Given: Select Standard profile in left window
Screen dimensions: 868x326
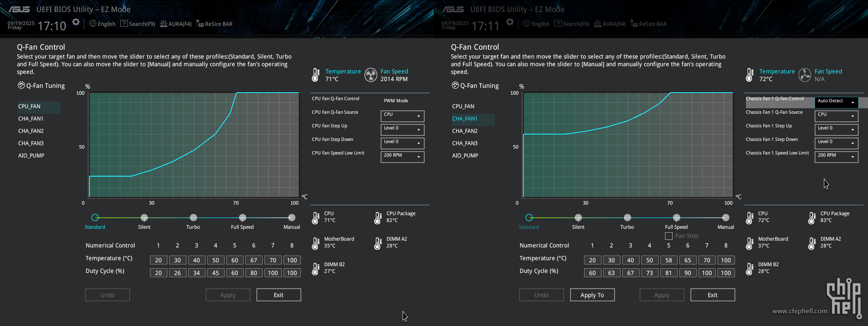Looking at the screenshot, I should tap(95, 218).
